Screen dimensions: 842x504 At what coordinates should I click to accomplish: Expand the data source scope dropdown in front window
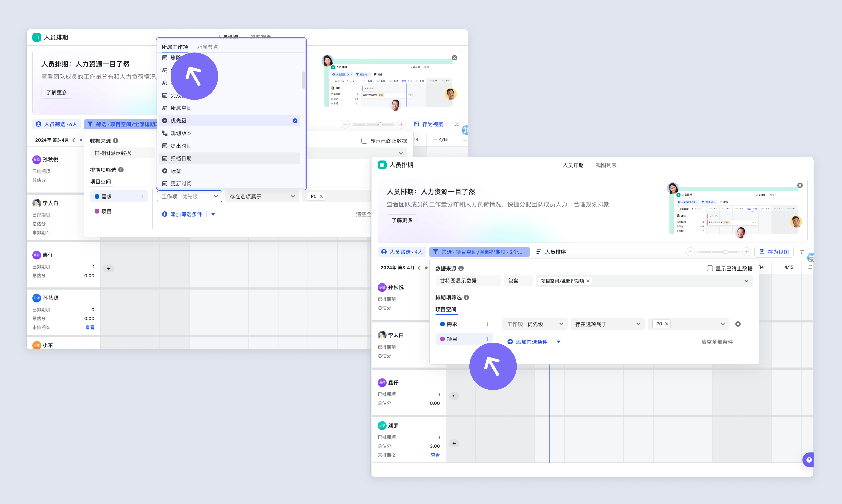click(x=746, y=281)
